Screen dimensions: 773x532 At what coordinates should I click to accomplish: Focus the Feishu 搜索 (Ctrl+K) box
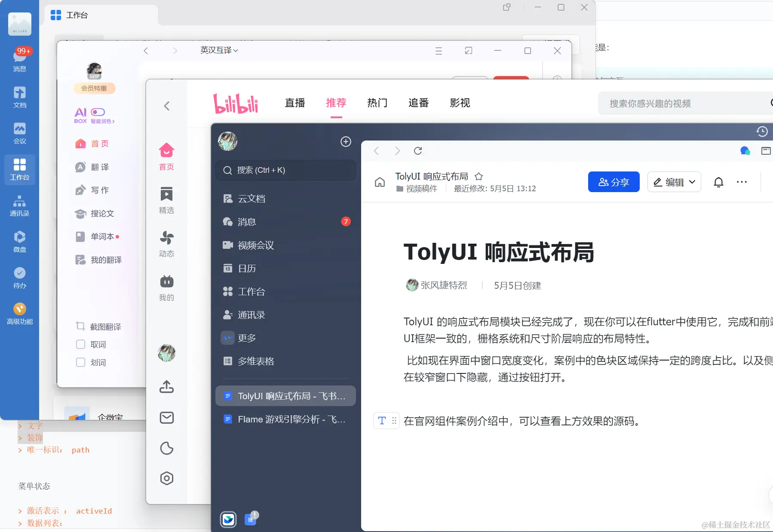coord(285,170)
